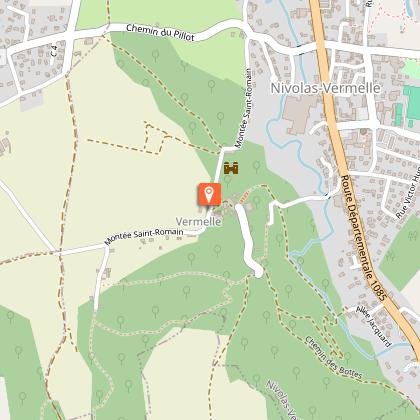The image size is (420, 420).
Task: Click the vertical Montée Saint-Romain label
Action: 243,108
